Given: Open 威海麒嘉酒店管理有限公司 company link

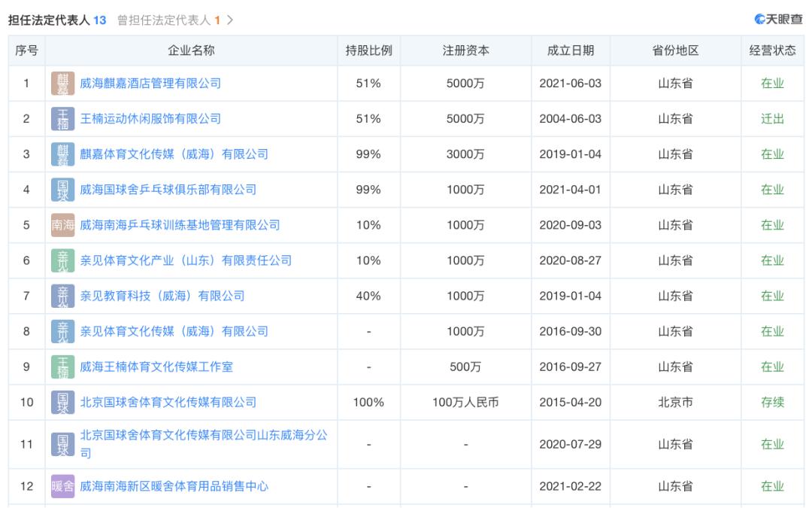Looking at the screenshot, I should pyautogui.click(x=150, y=84).
